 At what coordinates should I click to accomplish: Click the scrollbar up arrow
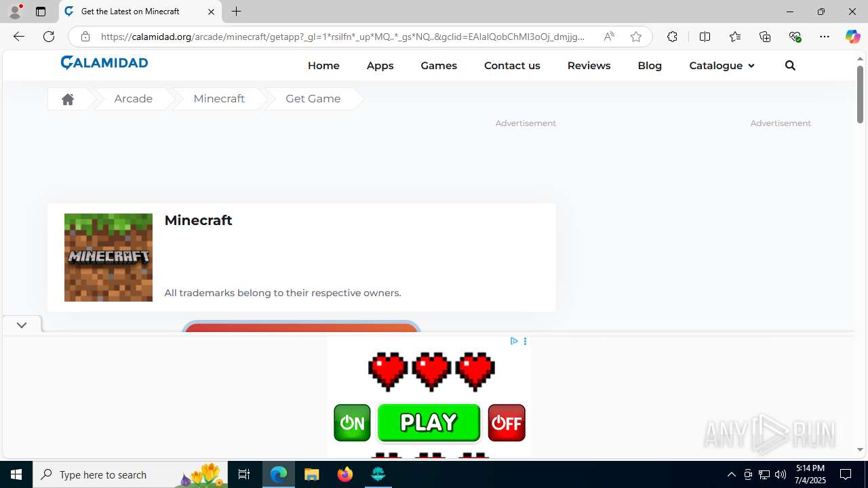pyautogui.click(x=860, y=59)
